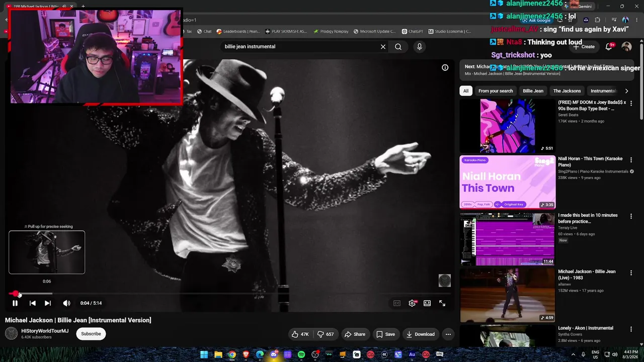
Task: Select The Jacksons chip
Action: [567, 91]
